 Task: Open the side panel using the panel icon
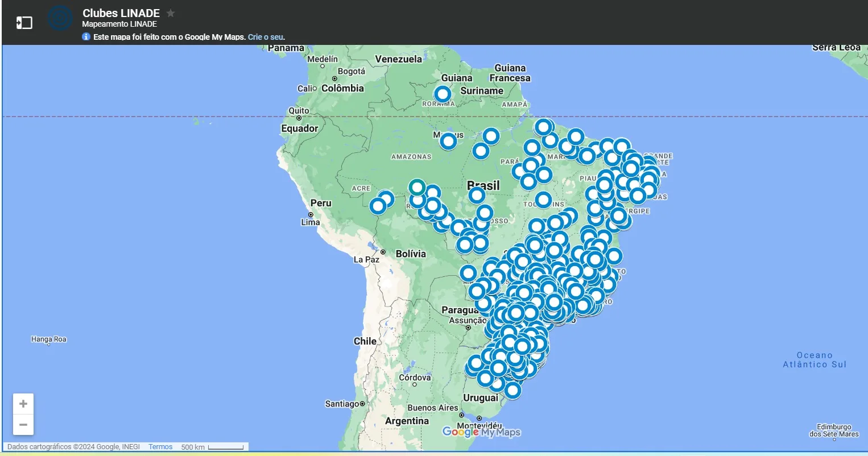(23, 22)
